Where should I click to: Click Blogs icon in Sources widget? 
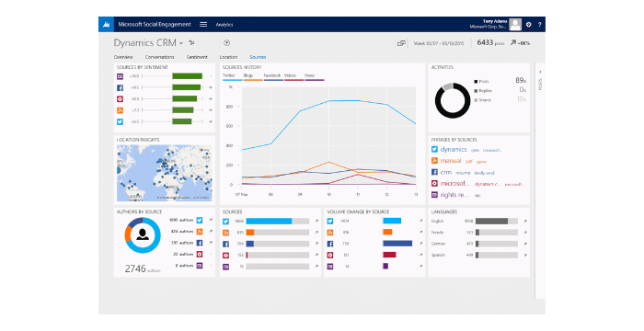pyautogui.click(x=226, y=233)
